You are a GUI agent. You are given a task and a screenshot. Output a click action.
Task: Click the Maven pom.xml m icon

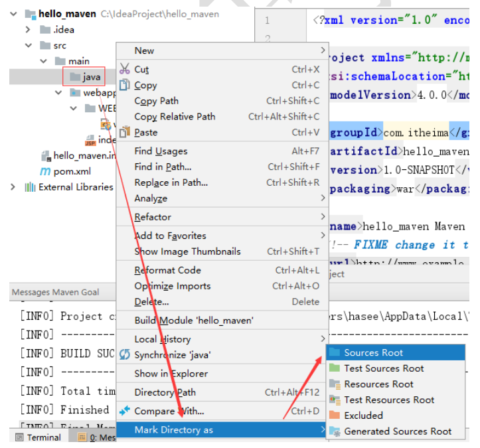(x=45, y=171)
